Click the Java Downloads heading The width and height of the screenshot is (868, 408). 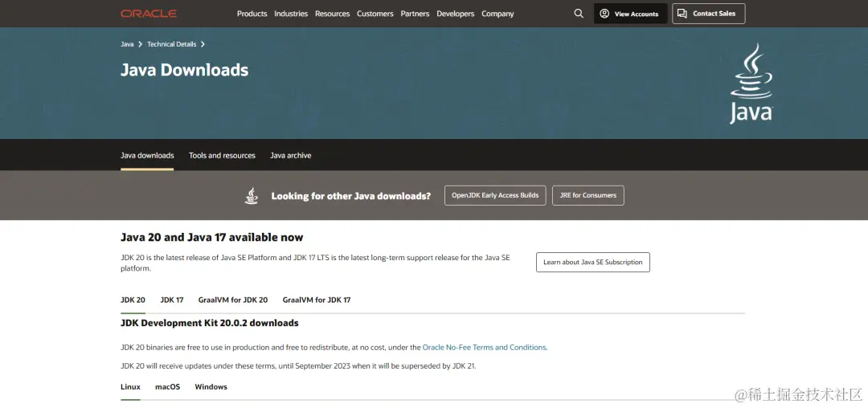184,70
